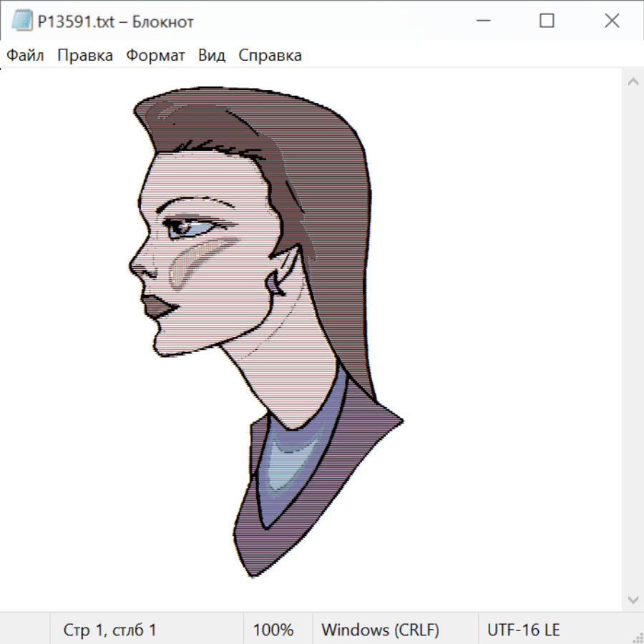Open the Формат menu
The image size is (644, 644).
coord(155,56)
